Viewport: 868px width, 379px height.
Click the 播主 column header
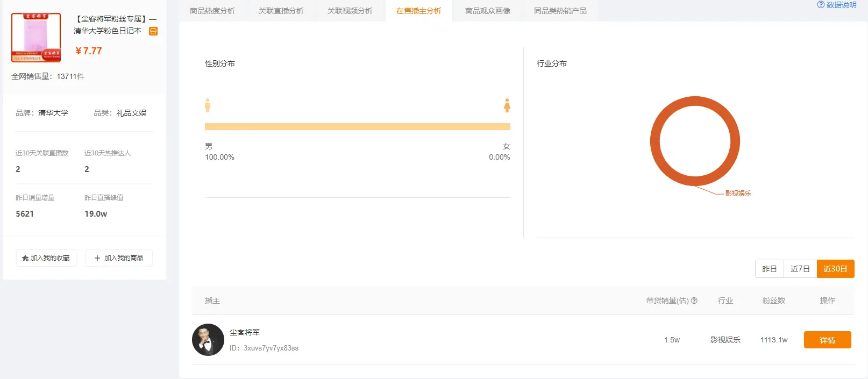point(212,301)
